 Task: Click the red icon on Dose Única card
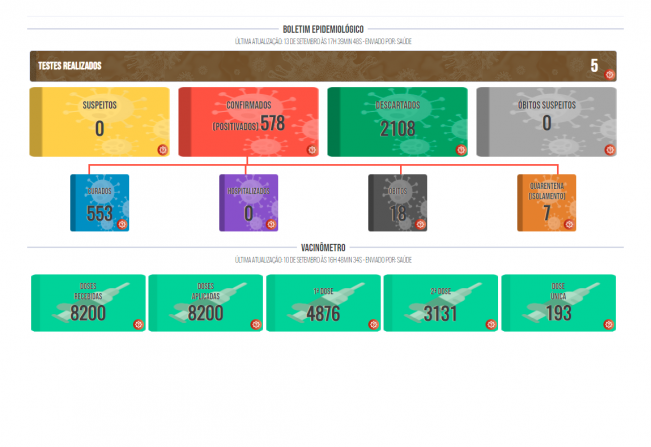pyautogui.click(x=608, y=324)
